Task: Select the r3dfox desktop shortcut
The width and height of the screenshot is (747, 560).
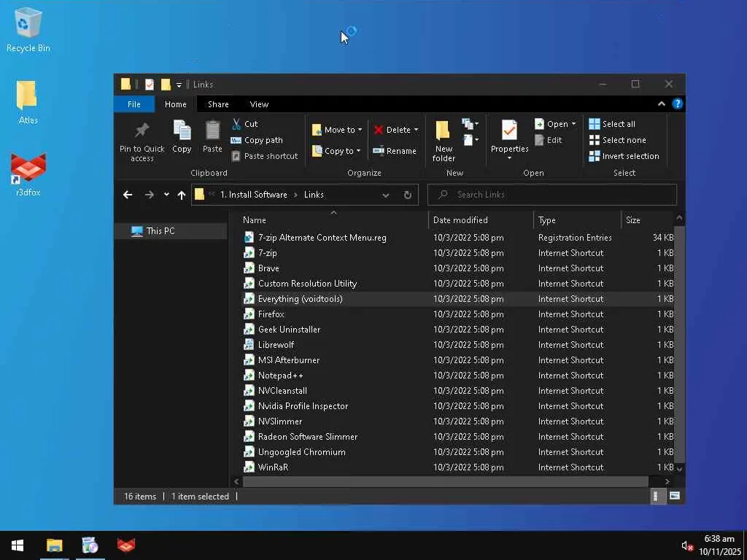Action: coord(28,174)
